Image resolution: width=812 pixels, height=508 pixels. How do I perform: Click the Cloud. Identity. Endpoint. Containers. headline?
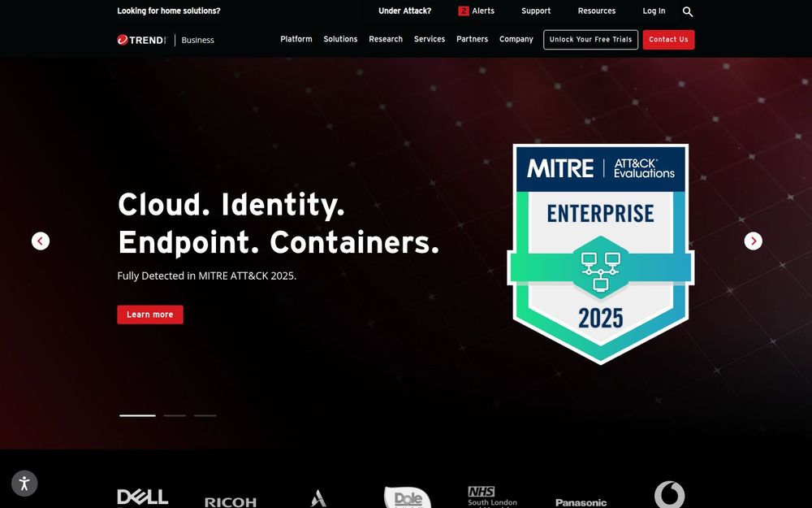[x=278, y=223]
